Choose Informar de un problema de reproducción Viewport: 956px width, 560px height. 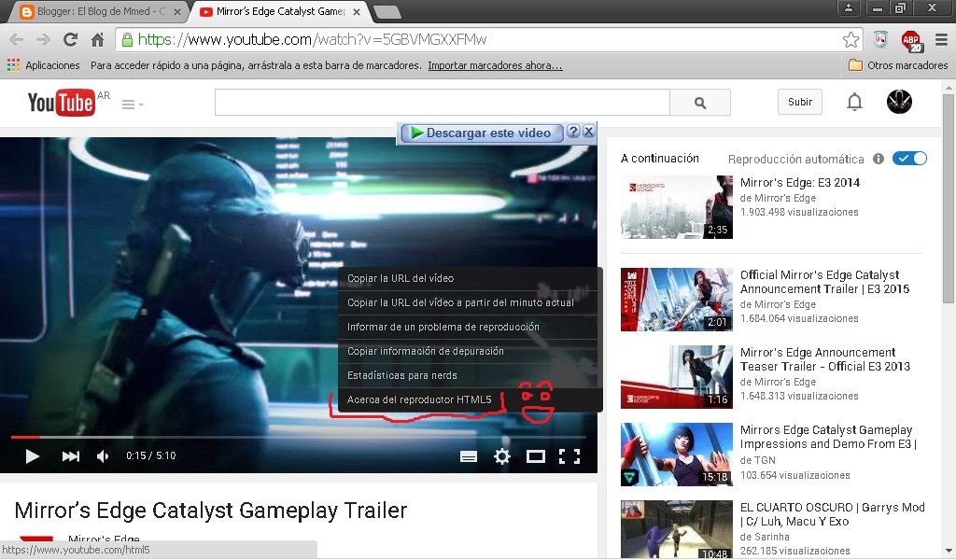tap(468, 328)
